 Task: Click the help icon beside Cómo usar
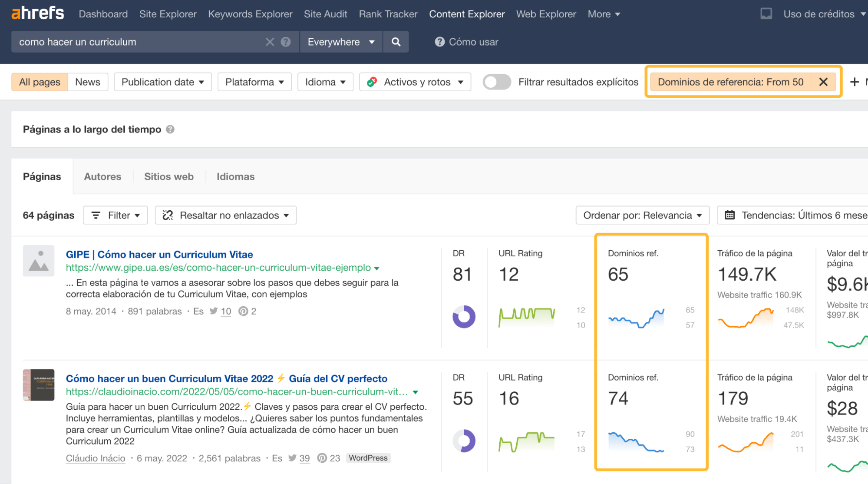tap(439, 42)
